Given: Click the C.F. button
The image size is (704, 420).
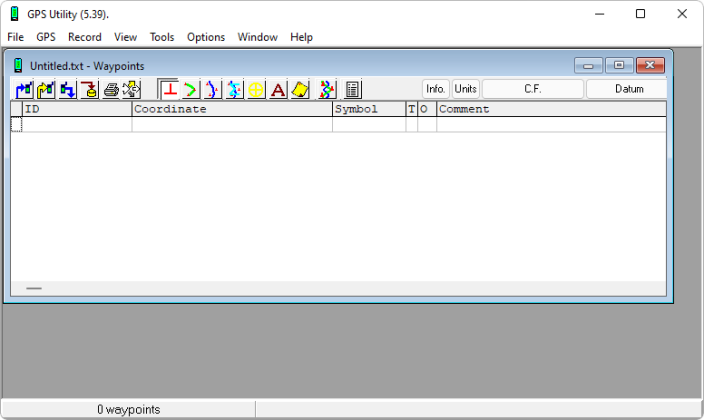Looking at the screenshot, I should pos(532,89).
